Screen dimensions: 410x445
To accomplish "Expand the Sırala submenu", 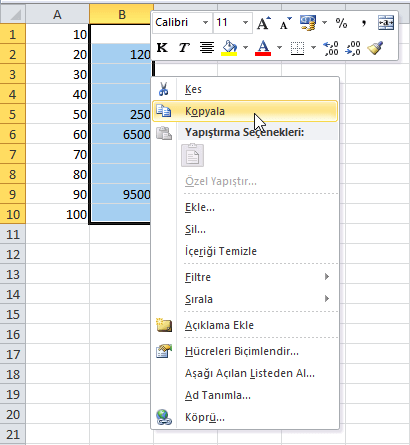I will (x=245, y=299).
